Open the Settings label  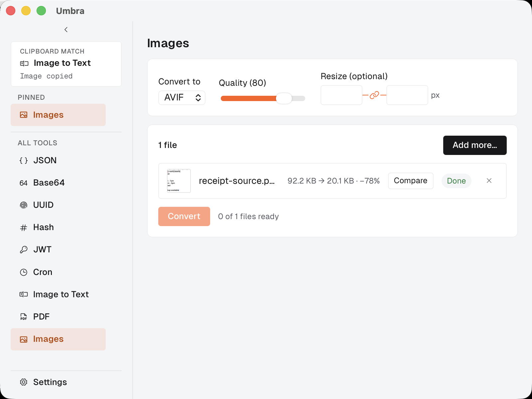click(x=50, y=382)
